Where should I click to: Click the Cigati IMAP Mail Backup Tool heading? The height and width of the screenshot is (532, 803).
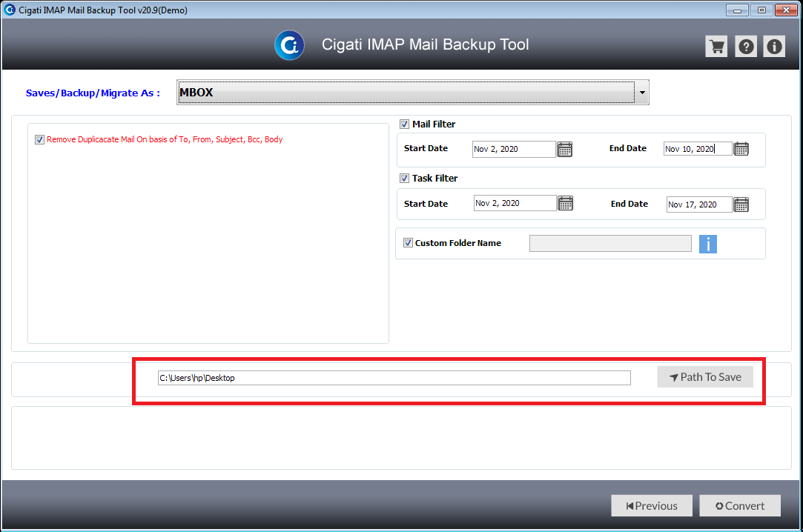coord(425,45)
